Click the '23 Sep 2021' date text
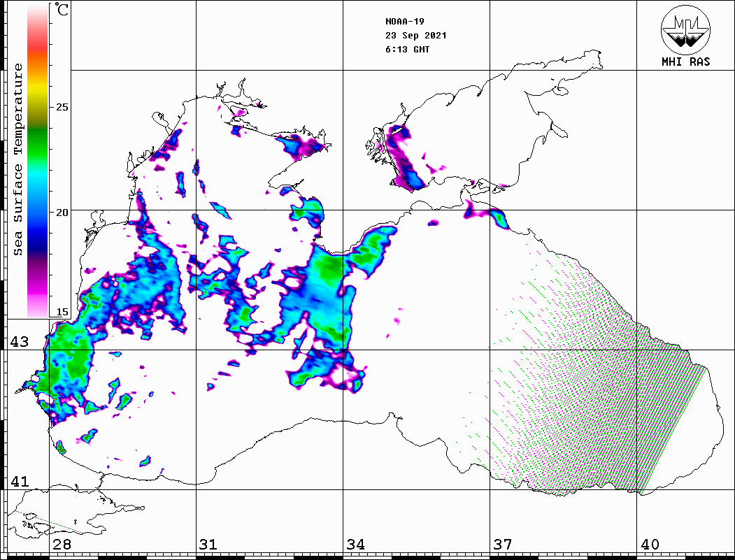 [416, 36]
